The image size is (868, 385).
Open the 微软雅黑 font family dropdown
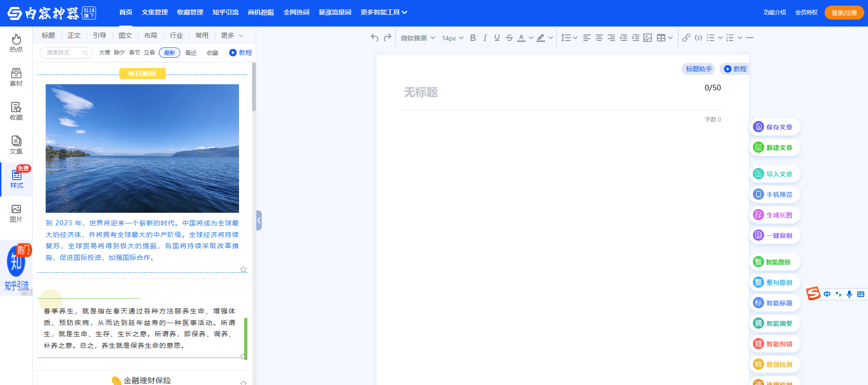click(x=418, y=38)
